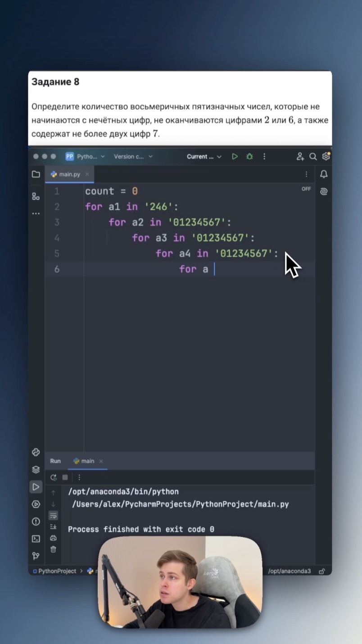Print console output icon
The image size is (362, 644).
point(53,538)
